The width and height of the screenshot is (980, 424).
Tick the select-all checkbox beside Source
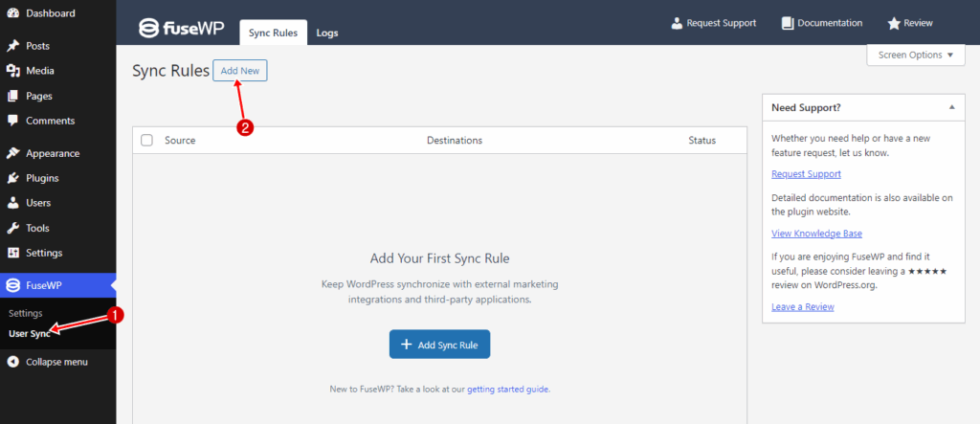click(x=146, y=140)
